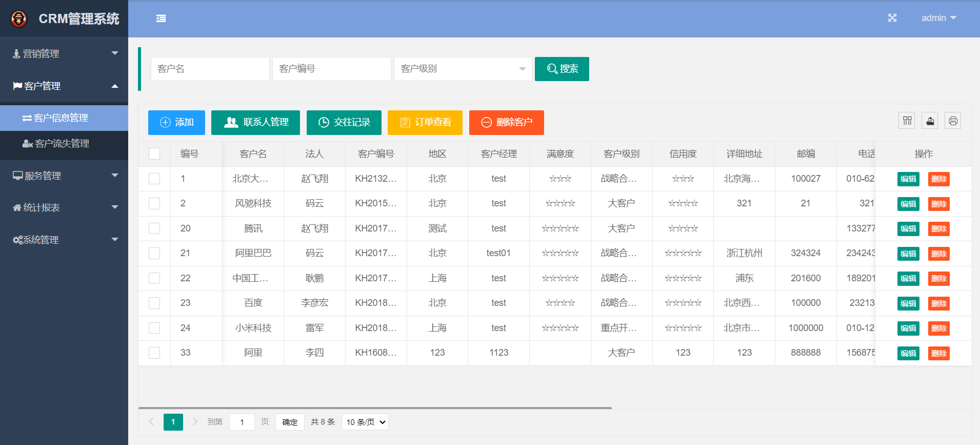
Task: Go to the previous page arrow
Action: (151, 422)
